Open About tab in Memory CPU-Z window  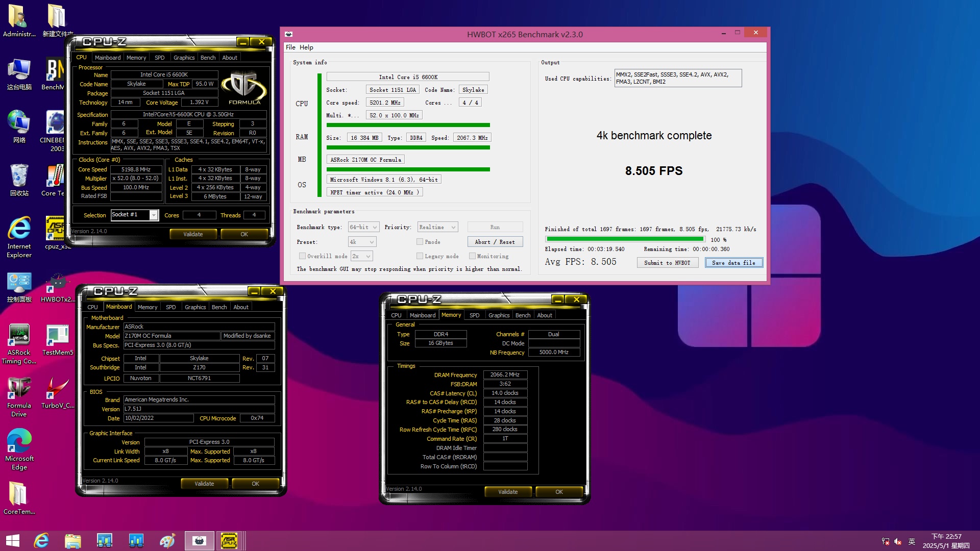(x=545, y=315)
